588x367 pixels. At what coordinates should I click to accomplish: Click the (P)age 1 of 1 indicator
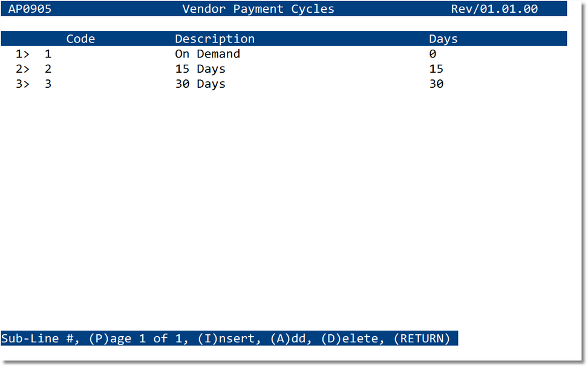tap(140, 339)
